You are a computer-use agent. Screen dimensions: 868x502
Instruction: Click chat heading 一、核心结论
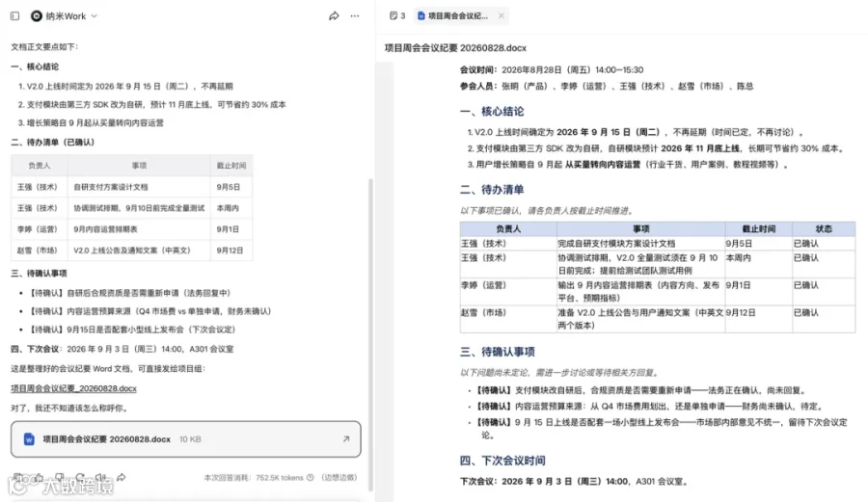pyautogui.click(x=35, y=66)
